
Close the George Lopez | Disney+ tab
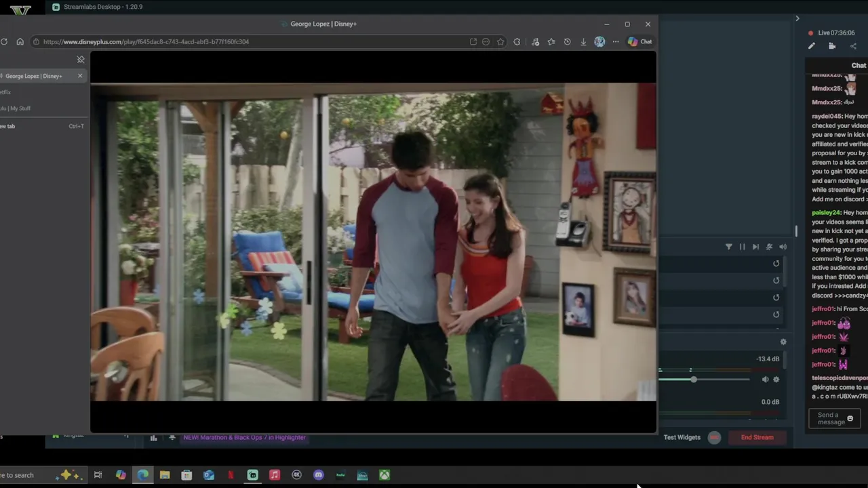click(x=80, y=76)
